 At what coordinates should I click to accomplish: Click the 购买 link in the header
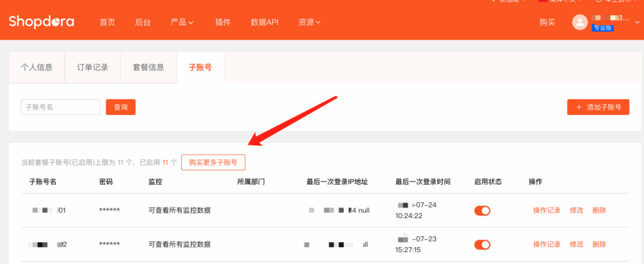547,22
